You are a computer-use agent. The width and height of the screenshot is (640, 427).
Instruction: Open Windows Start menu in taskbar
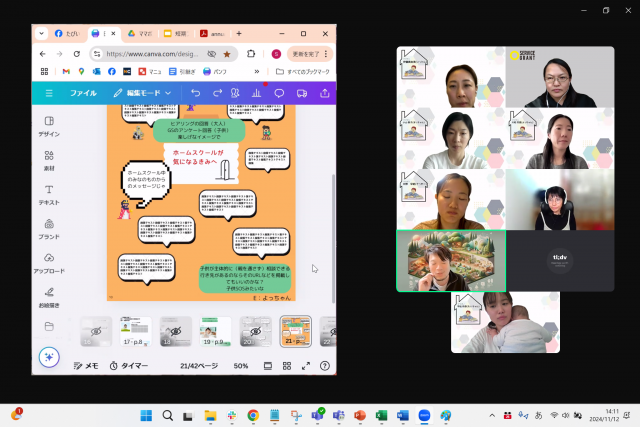pyautogui.click(x=146, y=416)
